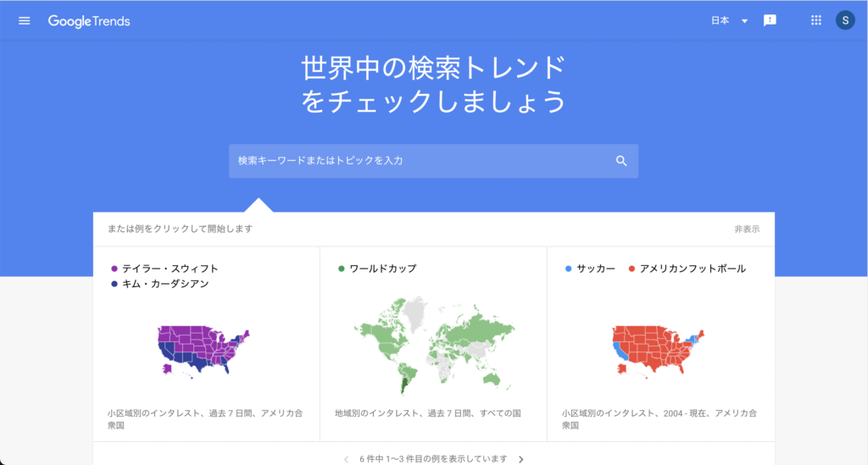This screenshot has height=465, width=868.
Task: Open the send feedback icon
Action: coord(770,21)
